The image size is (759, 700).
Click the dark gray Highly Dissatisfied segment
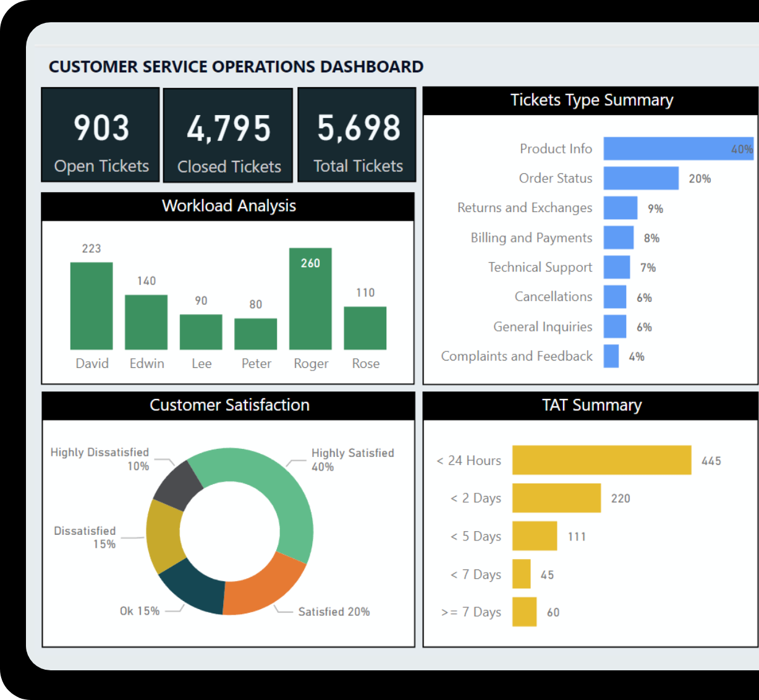[179, 487]
